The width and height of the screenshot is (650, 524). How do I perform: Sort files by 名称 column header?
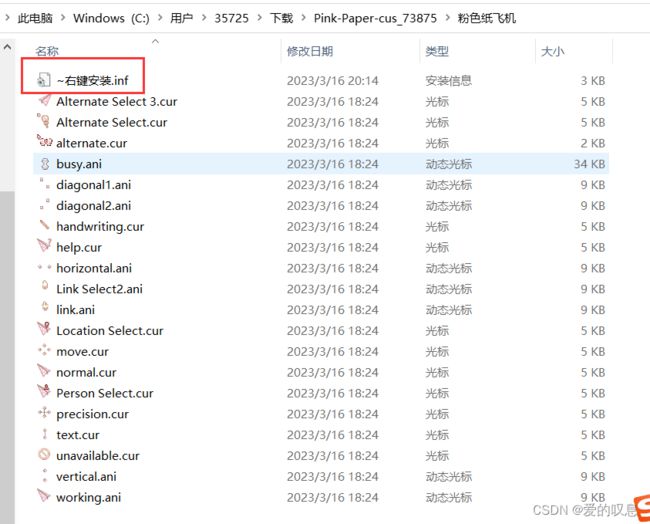tap(47, 51)
